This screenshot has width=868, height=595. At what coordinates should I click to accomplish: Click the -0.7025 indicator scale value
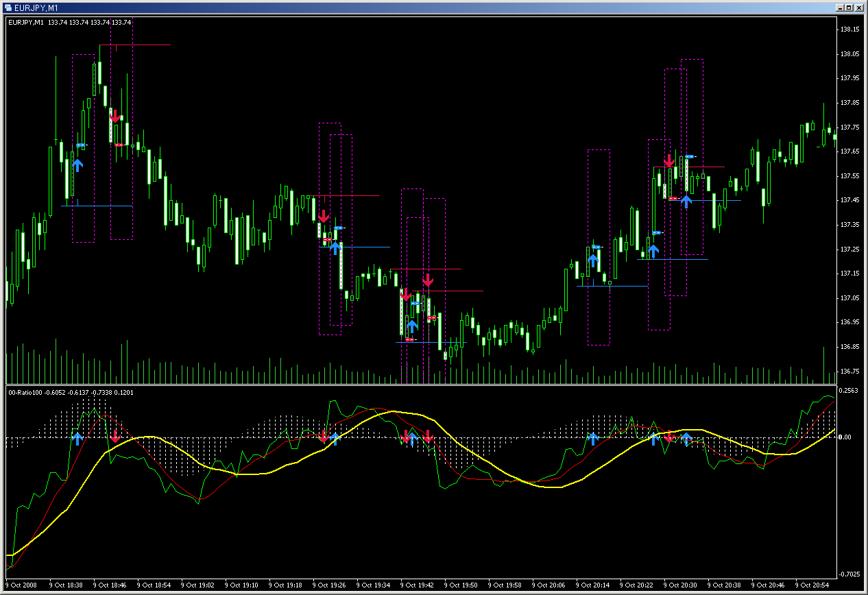click(x=851, y=574)
